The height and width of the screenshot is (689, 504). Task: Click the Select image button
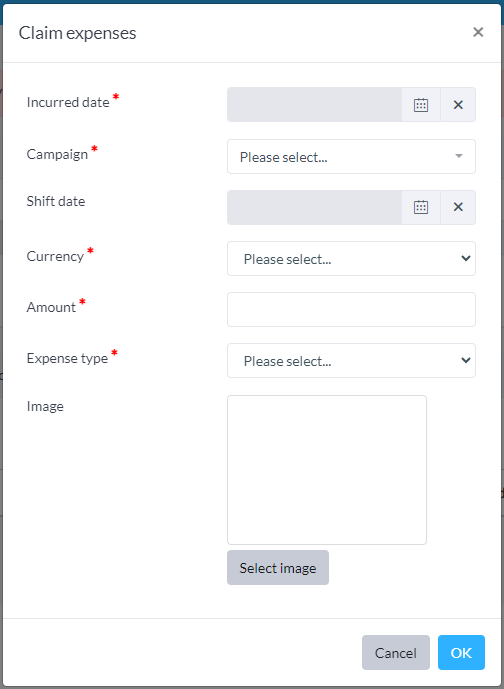[278, 567]
